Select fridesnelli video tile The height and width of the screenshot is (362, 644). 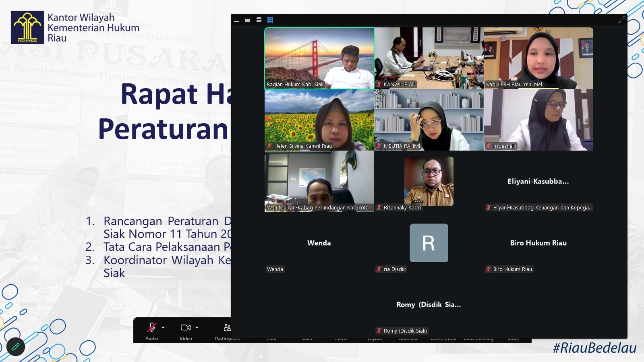click(x=538, y=120)
